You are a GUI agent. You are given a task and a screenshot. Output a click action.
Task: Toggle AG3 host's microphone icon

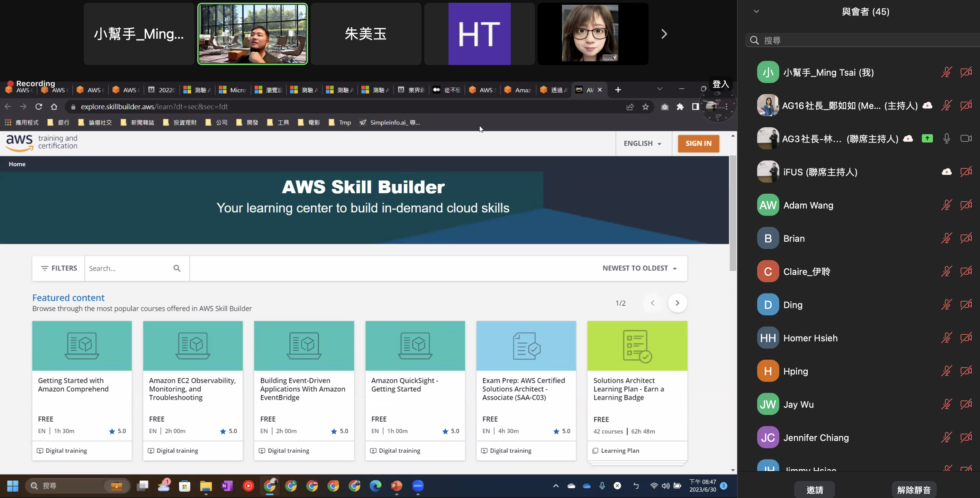(946, 139)
